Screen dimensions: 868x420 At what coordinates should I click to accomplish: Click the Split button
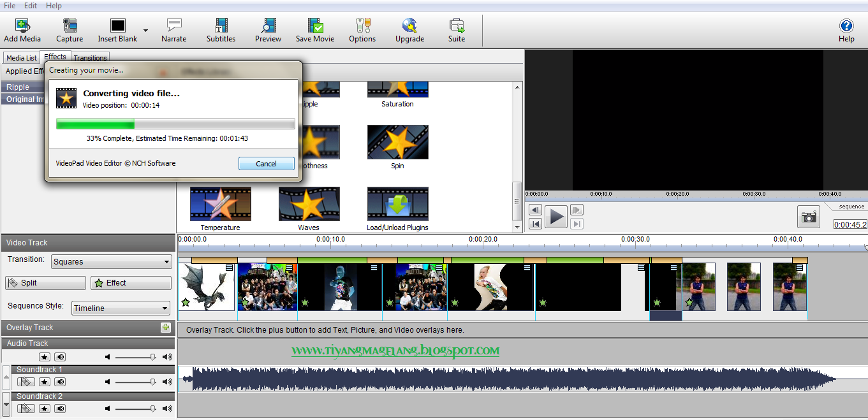coord(45,283)
